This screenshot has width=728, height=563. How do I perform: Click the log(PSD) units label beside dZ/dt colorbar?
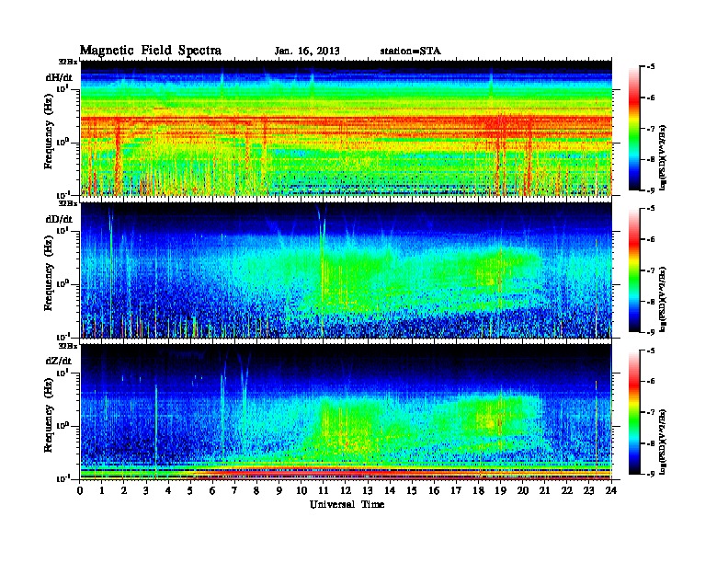663,442
